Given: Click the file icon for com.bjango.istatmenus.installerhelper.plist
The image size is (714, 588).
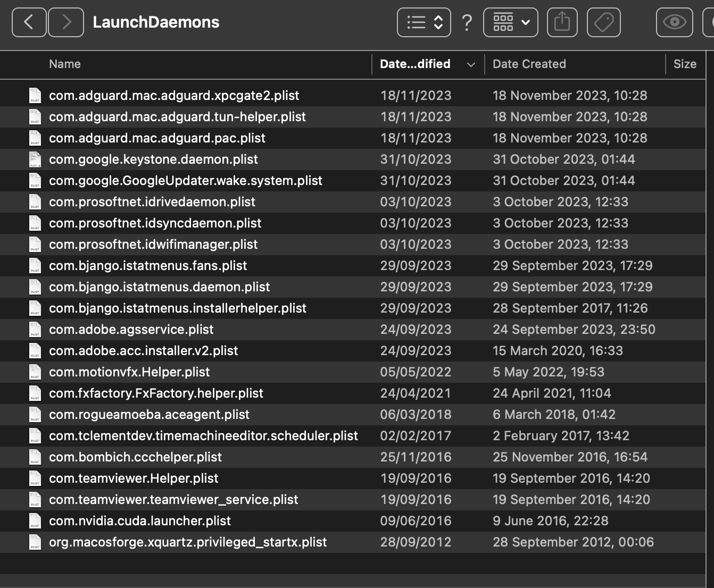Looking at the screenshot, I should 35,308.
